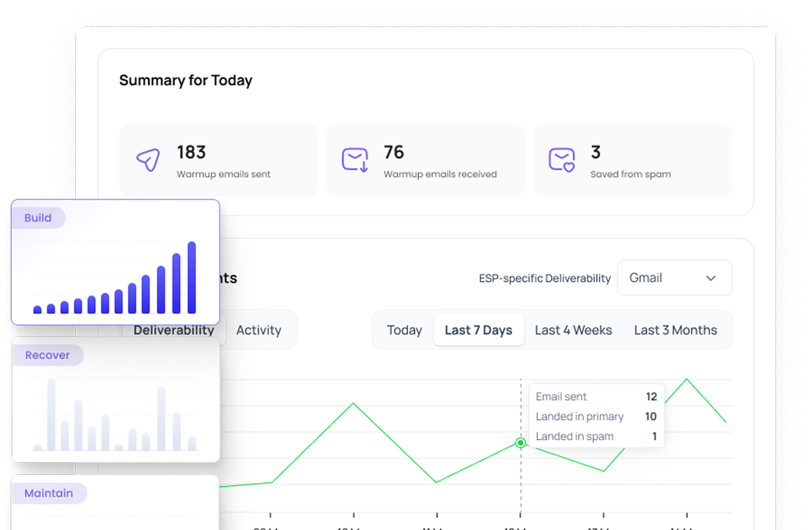Click the green data point on chart
This screenshot has height=530, width=812.
(x=521, y=443)
